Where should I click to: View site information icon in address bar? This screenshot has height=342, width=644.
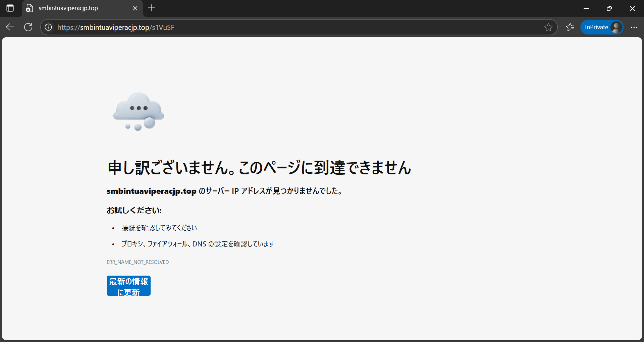click(48, 27)
